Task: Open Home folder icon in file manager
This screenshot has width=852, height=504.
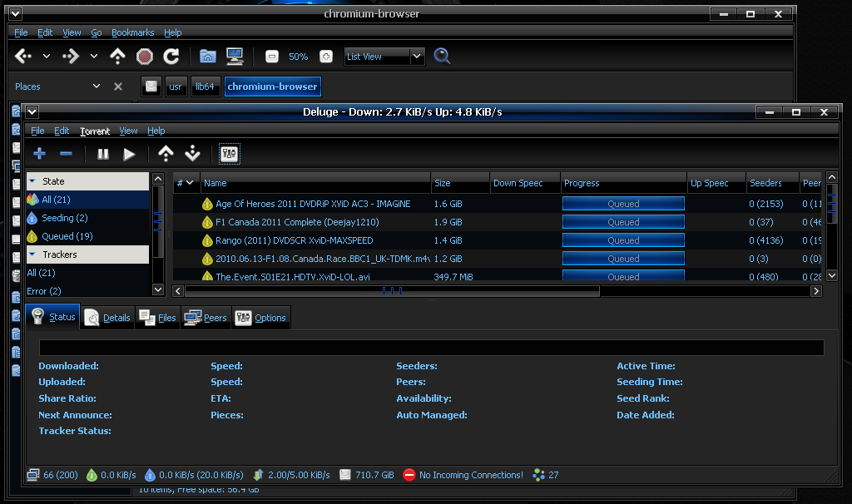Action: [207, 56]
